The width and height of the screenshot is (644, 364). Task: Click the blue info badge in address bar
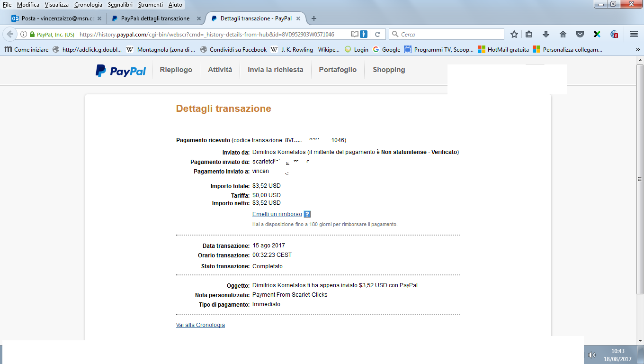pyautogui.click(x=364, y=34)
